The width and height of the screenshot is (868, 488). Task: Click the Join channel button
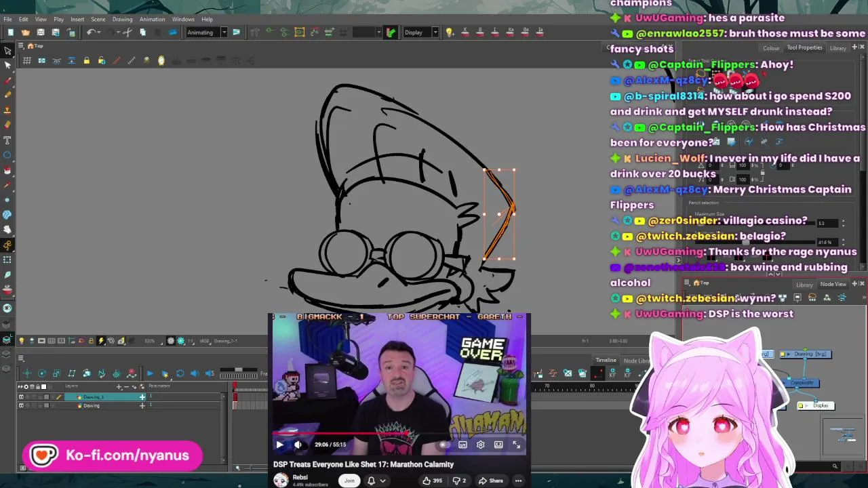coord(349,481)
